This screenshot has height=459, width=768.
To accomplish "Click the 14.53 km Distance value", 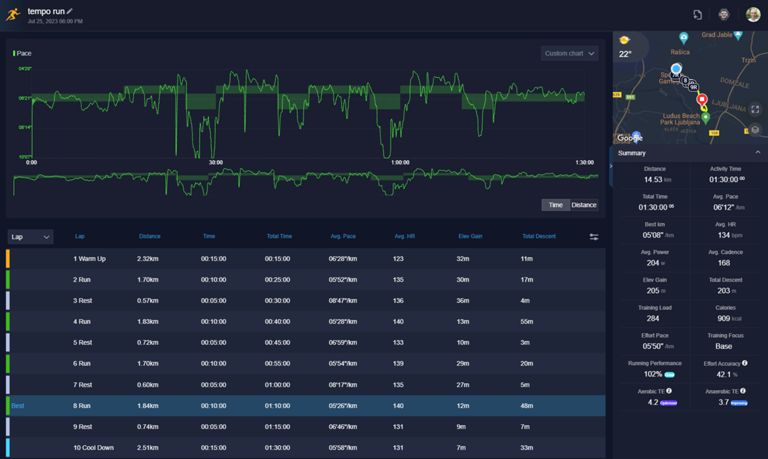I will [657, 180].
